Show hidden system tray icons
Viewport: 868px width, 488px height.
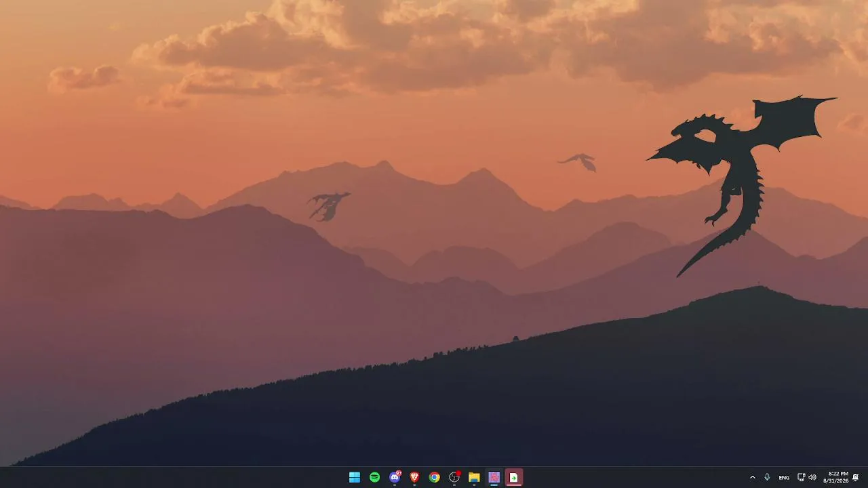(752, 477)
